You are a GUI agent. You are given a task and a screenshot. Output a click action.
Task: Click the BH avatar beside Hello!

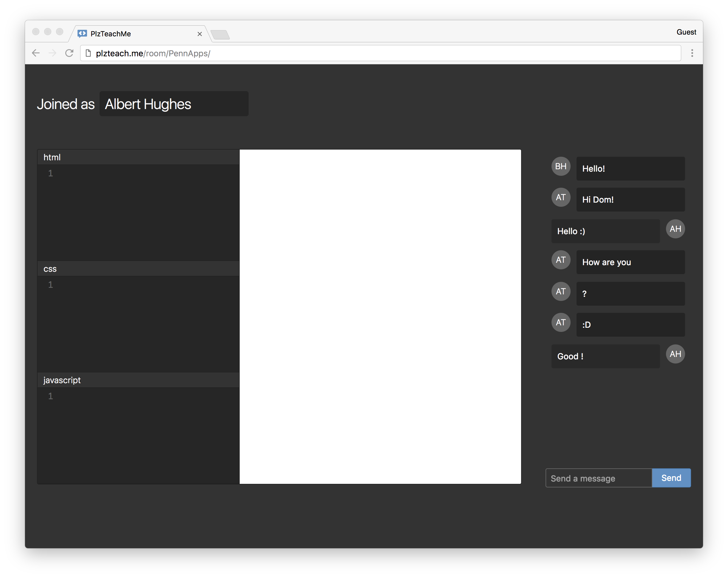(x=560, y=166)
